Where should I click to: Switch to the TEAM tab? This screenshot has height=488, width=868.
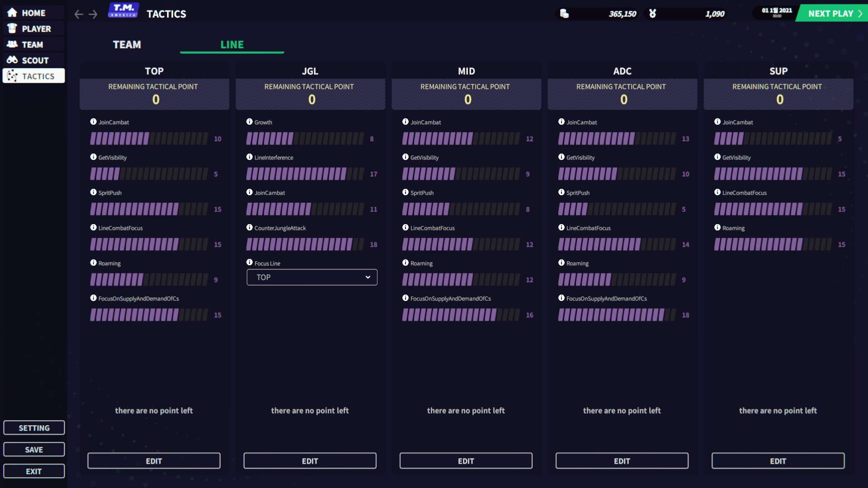(x=127, y=44)
